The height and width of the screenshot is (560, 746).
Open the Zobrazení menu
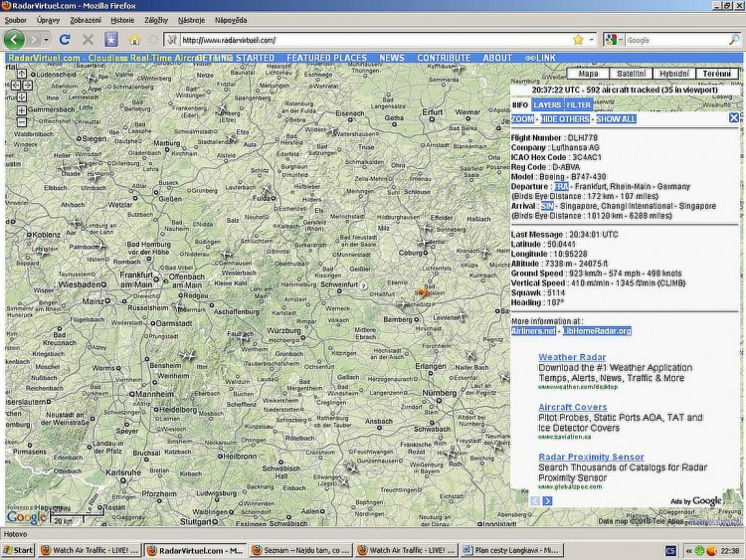coord(86,20)
